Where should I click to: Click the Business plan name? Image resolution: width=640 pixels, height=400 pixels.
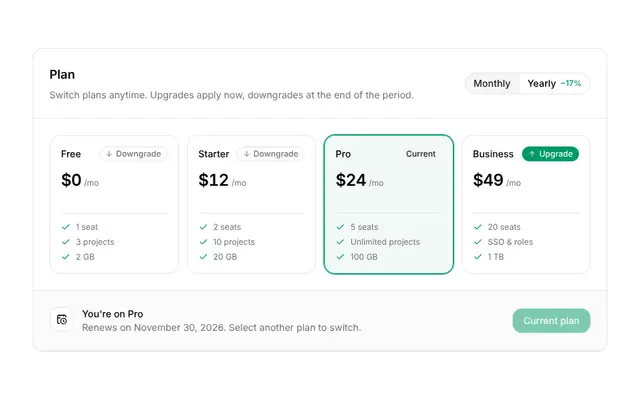tap(493, 154)
